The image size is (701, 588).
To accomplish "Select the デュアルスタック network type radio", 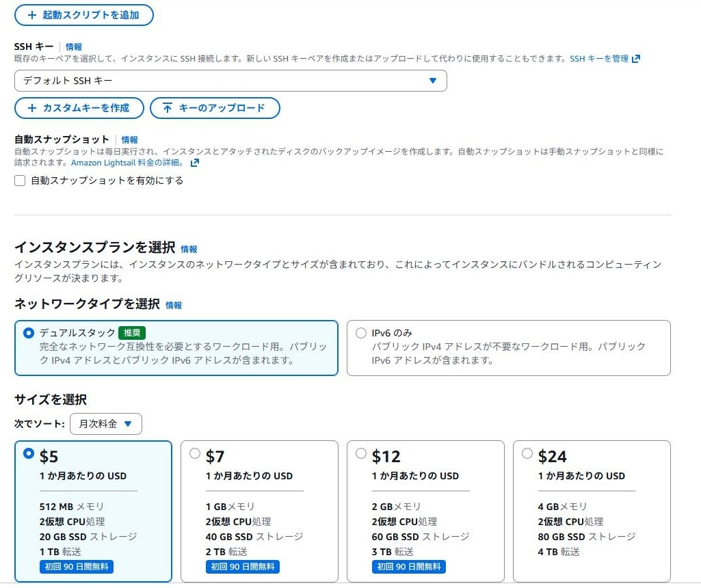I will click(x=28, y=333).
